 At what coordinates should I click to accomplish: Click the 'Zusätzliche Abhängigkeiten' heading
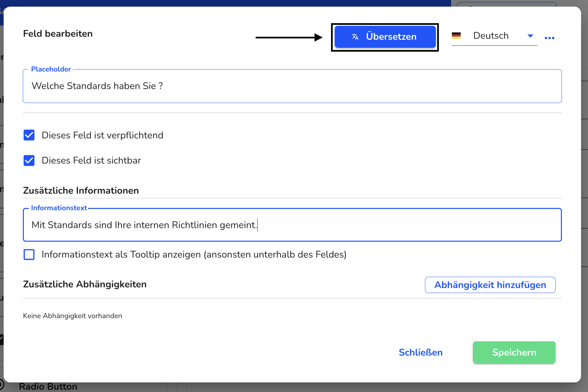[85, 284]
